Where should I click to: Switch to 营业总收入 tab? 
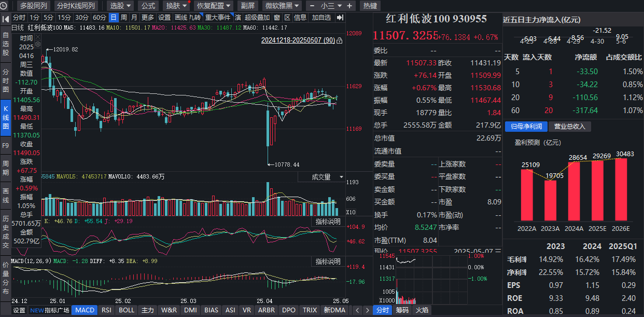(x=570, y=126)
